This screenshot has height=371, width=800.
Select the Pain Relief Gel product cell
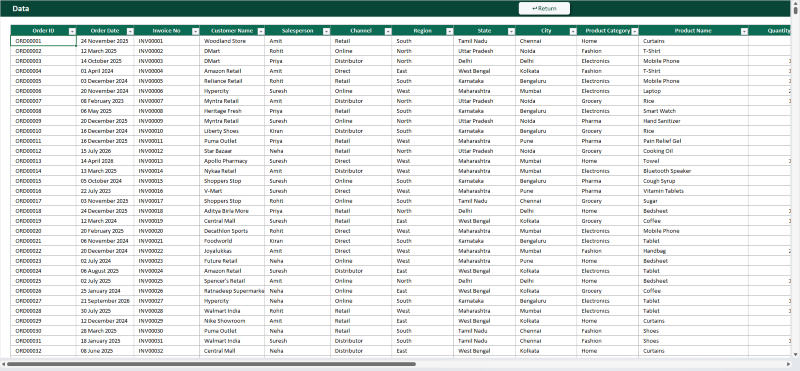[694, 141]
